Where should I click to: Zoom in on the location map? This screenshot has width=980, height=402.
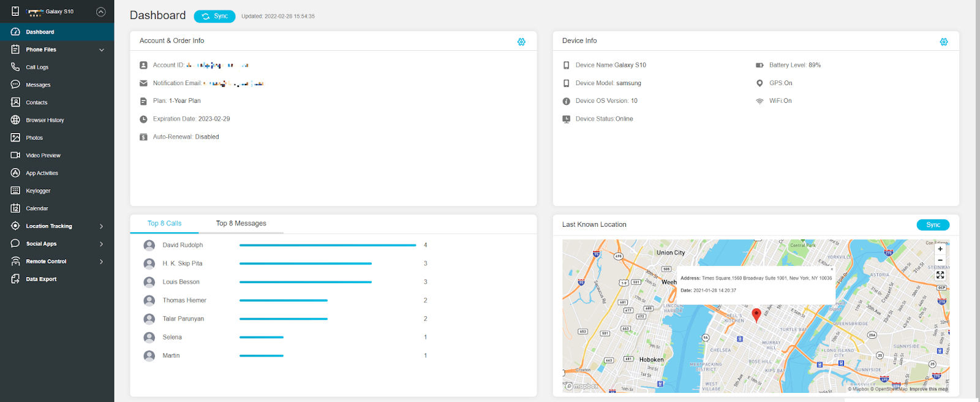tap(940, 249)
